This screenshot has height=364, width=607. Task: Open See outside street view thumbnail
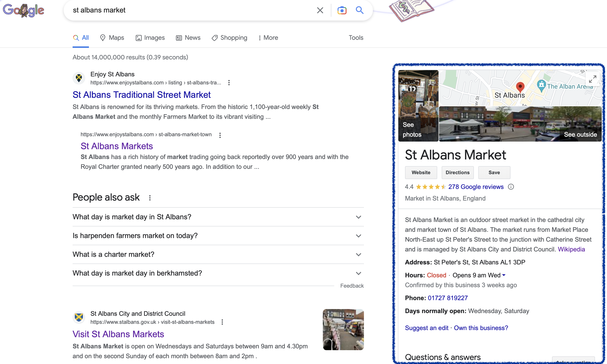(520, 124)
